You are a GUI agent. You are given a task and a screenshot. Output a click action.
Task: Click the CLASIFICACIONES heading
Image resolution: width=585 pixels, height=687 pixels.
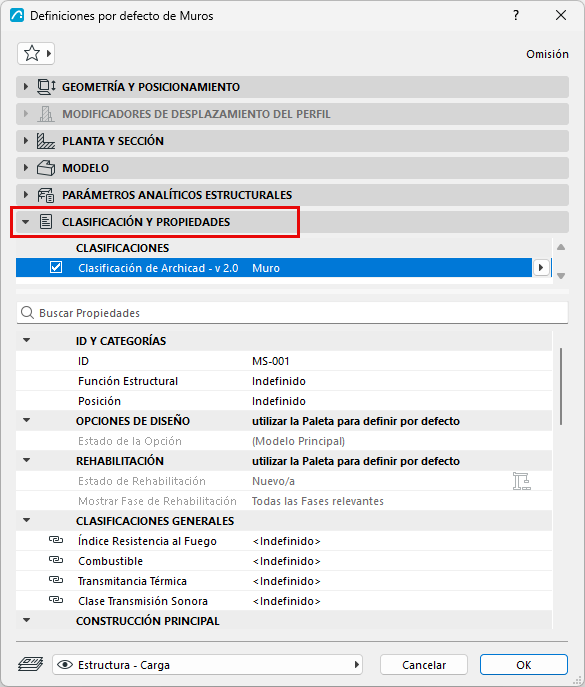[x=122, y=248]
